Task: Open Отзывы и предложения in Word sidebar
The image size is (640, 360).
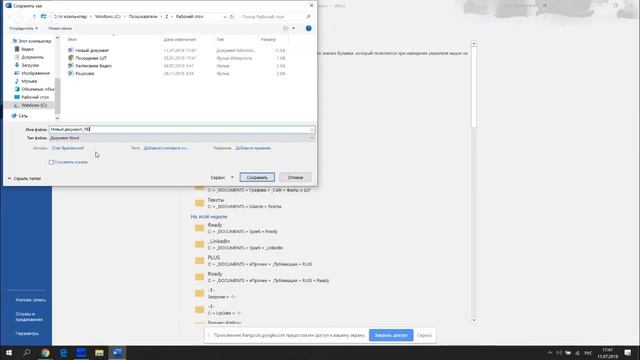Action: [x=29, y=317]
